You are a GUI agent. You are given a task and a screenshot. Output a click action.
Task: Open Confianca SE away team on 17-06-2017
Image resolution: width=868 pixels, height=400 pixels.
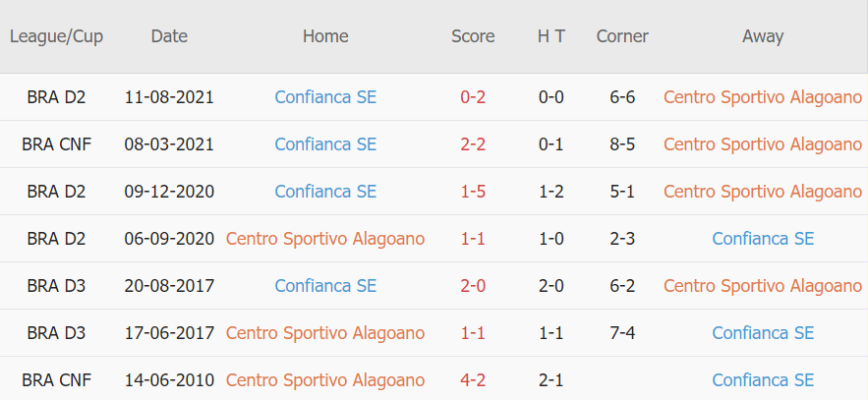[x=763, y=333]
